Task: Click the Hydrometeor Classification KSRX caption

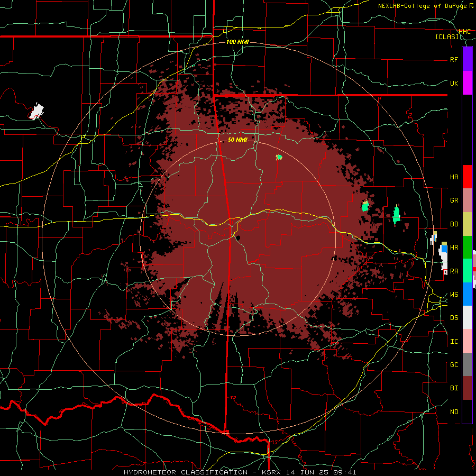Action: click(240, 472)
